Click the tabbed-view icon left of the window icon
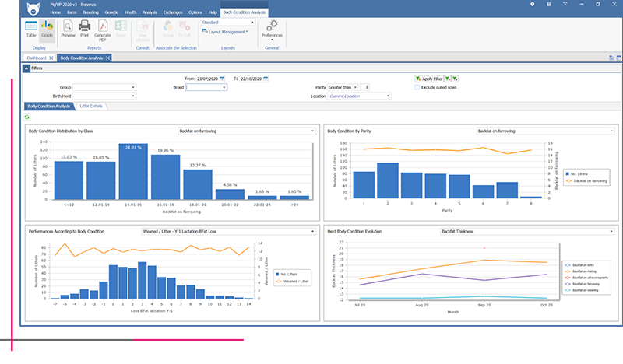Image resolution: width=623 pixels, height=364 pixels. click(x=611, y=58)
